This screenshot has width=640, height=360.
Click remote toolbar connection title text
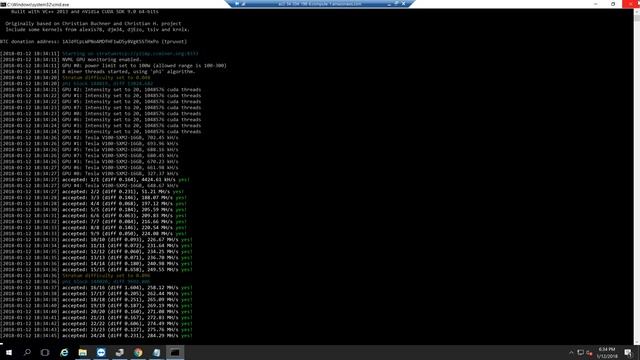[x=320, y=3]
